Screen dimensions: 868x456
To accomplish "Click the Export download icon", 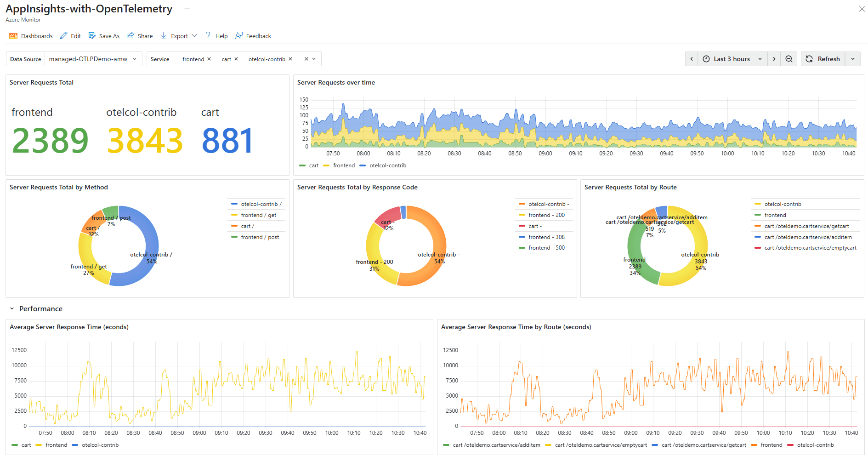I will [x=164, y=36].
